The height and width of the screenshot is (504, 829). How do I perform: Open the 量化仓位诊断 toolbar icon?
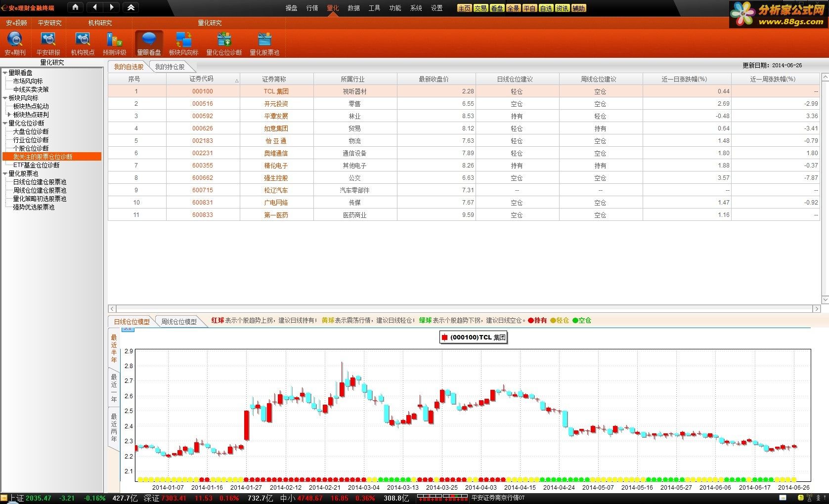[x=224, y=40]
